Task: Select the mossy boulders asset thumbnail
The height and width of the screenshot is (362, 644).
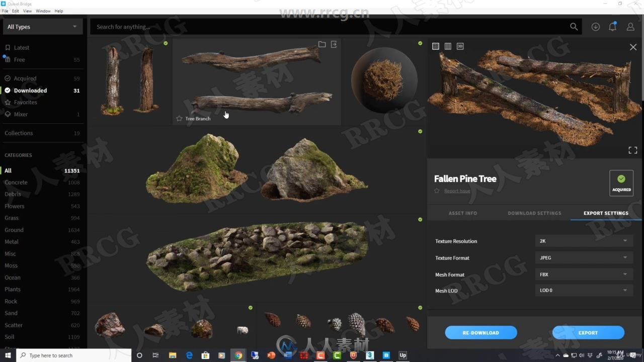Action: (256, 170)
